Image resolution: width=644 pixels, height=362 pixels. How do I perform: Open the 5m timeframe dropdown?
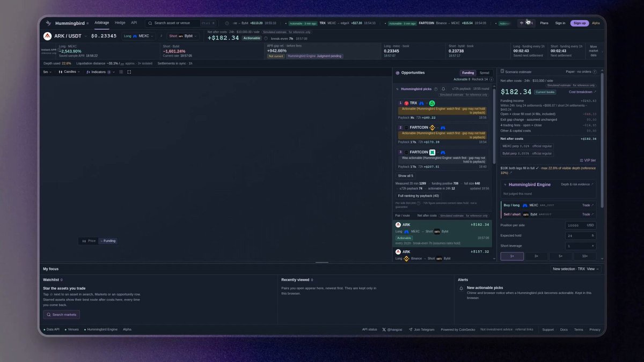[x=47, y=72]
